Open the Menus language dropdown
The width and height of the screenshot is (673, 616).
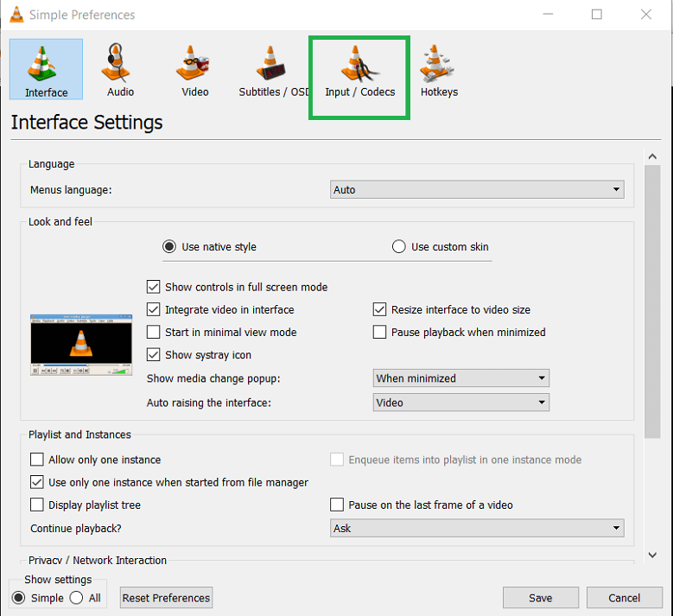[477, 189]
